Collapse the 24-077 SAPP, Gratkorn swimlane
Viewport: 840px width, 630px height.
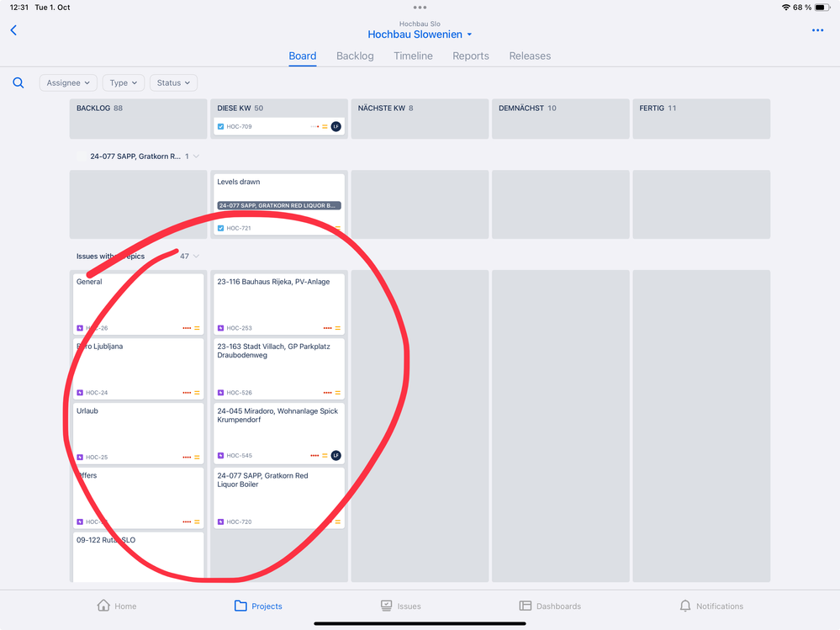[196, 156]
